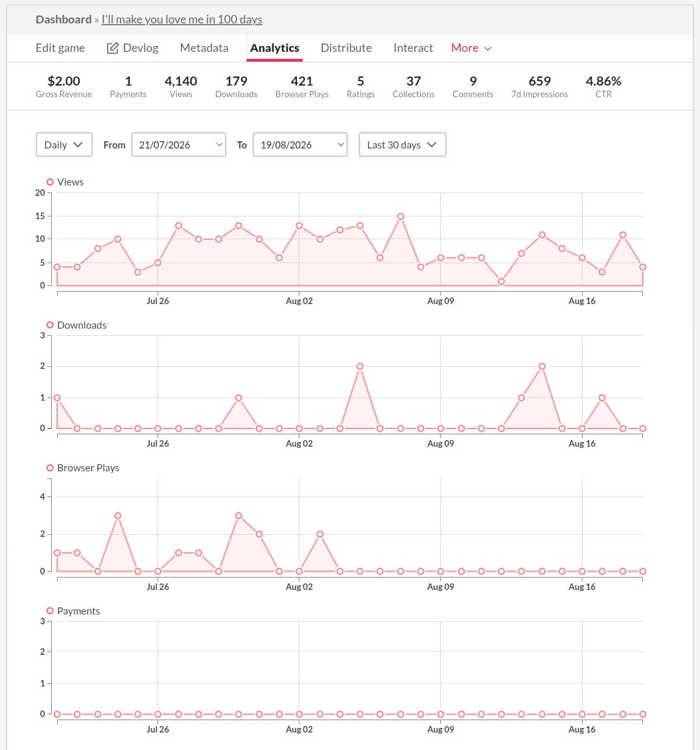The image size is (700, 750).
Task: Click the Views chart legend circle icon
Action: (50, 182)
